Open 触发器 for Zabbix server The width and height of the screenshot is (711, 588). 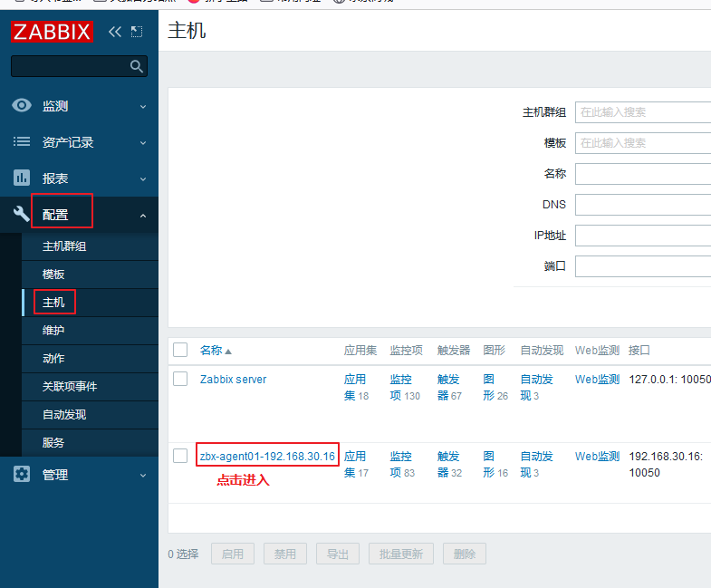(x=448, y=388)
